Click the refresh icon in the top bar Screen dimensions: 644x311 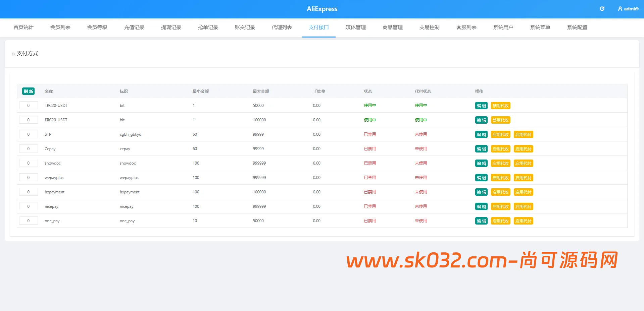[x=602, y=9]
